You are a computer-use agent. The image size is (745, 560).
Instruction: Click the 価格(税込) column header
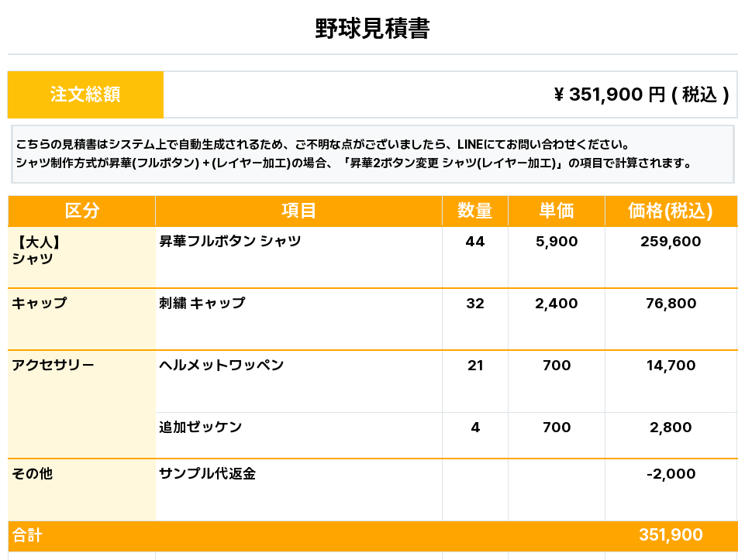tap(671, 211)
